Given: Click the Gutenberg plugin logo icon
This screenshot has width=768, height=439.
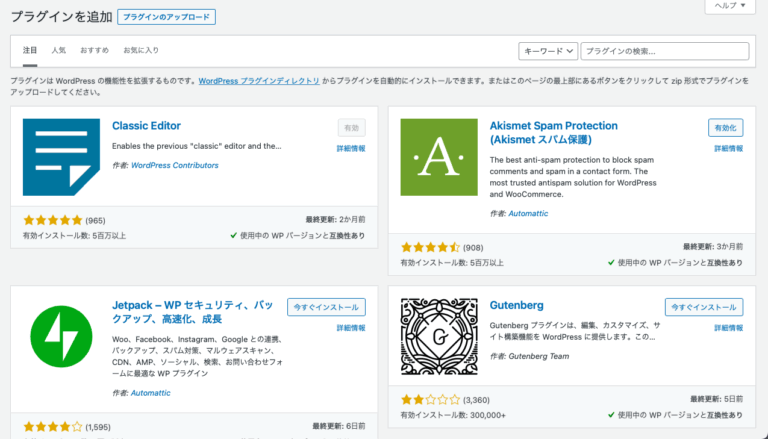Looking at the screenshot, I should [438, 337].
